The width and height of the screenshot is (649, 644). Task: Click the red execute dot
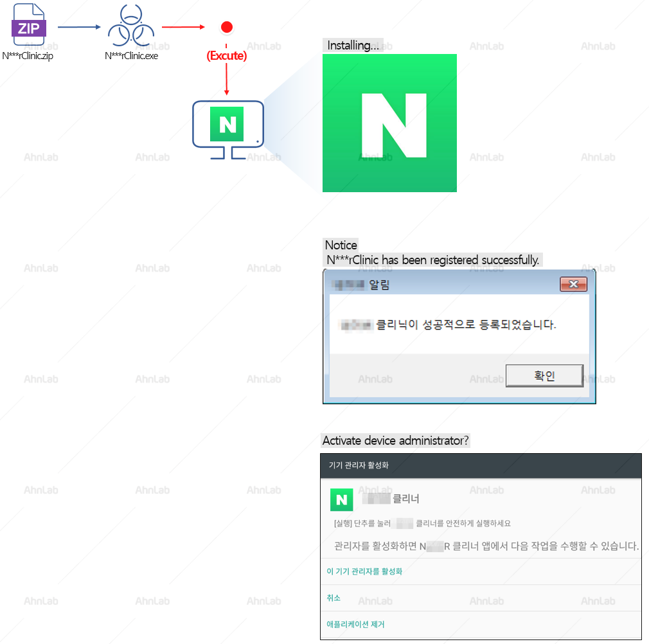(x=226, y=28)
